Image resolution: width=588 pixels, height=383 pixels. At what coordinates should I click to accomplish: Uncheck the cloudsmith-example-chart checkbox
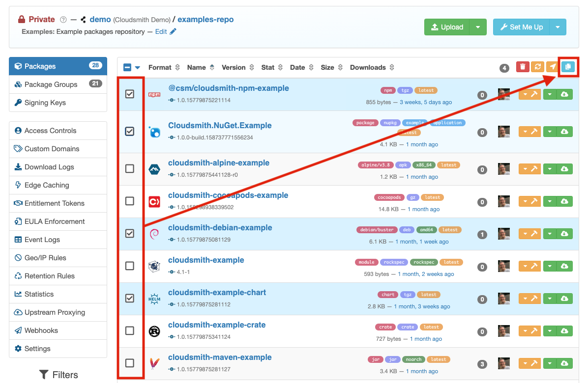(x=130, y=299)
